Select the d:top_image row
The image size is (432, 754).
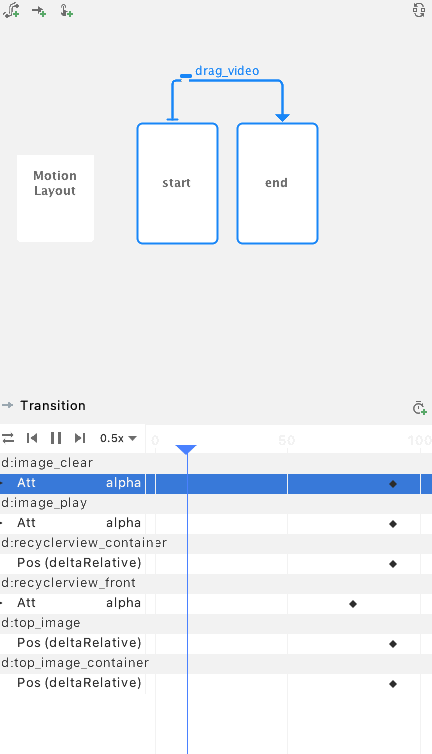pos(216,623)
